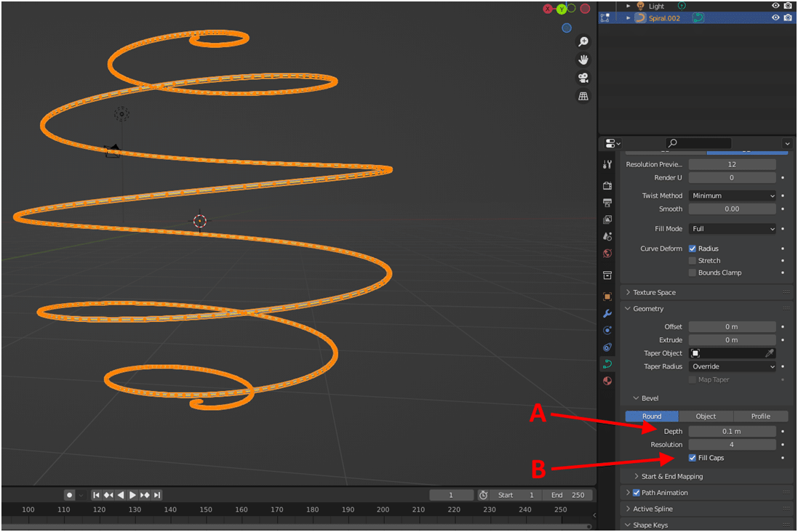Image resolution: width=798 pixels, height=532 pixels.
Task: Click the bevel Depth 0.1 m field
Action: [733, 431]
